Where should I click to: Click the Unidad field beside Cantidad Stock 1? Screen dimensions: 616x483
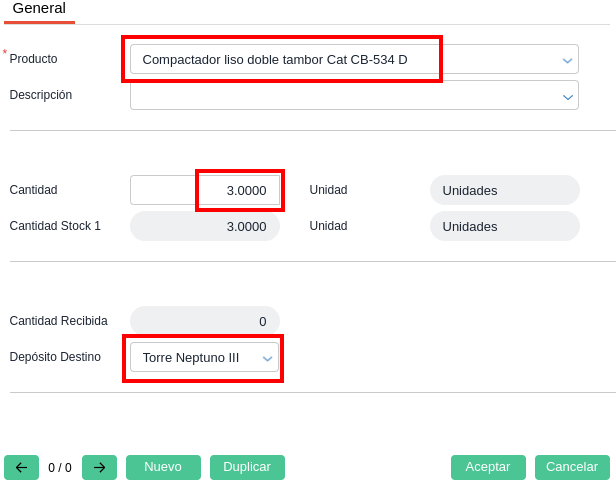[x=504, y=226]
